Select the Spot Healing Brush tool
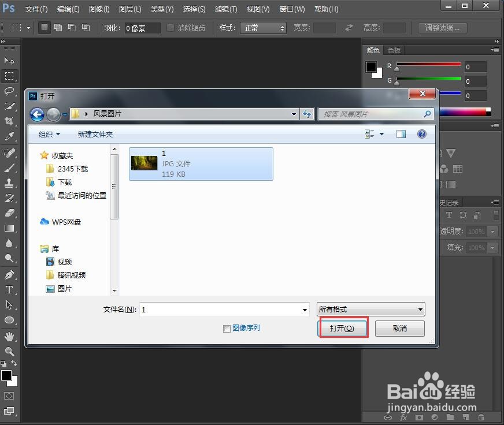 pyautogui.click(x=9, y=153)
